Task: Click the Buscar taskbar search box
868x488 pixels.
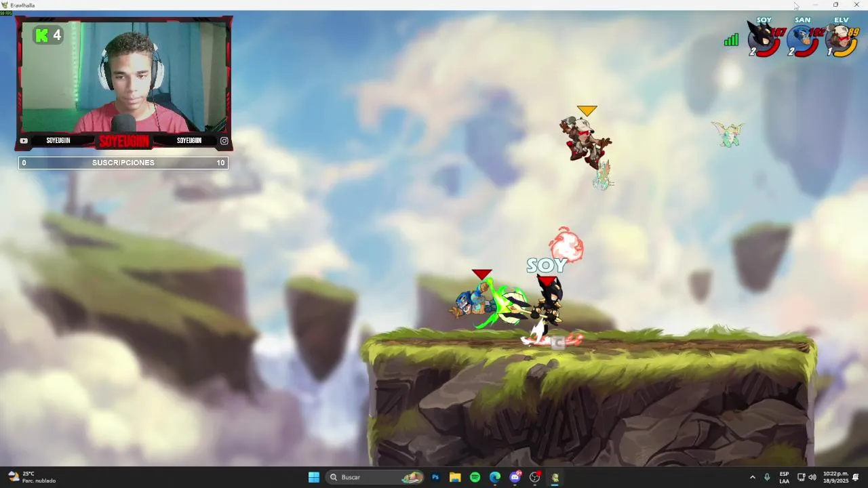Action: pyautogui.click(x=375, y=477)
